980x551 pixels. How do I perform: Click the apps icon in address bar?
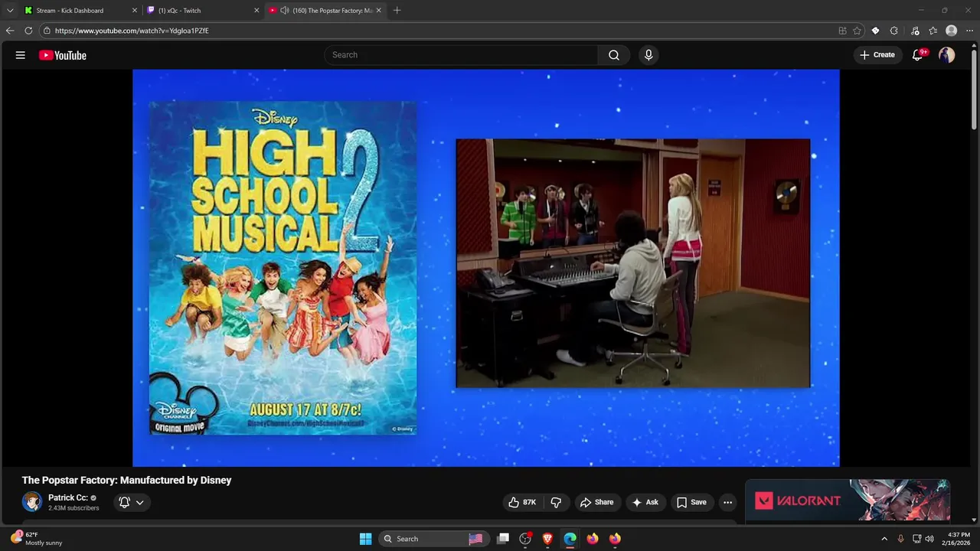[x=842, y=31]
